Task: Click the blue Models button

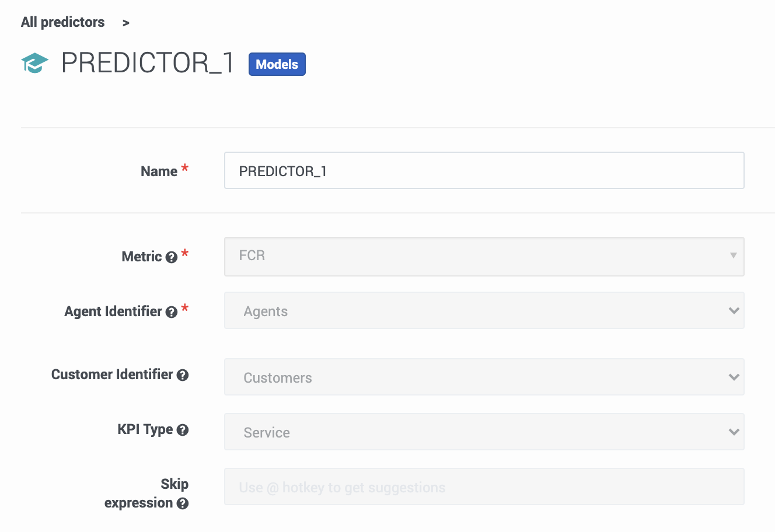Action: 277,64
